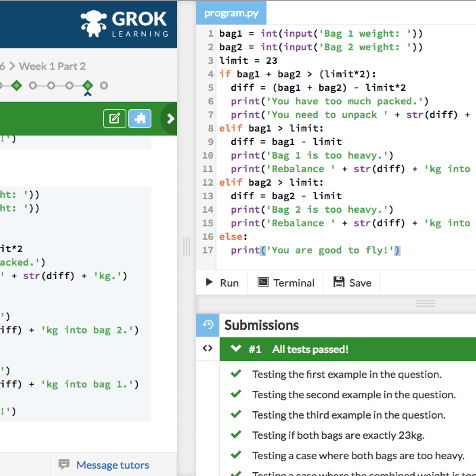Click the horizontal output panel resize handle
476x476 pixels.
[425, 303]
